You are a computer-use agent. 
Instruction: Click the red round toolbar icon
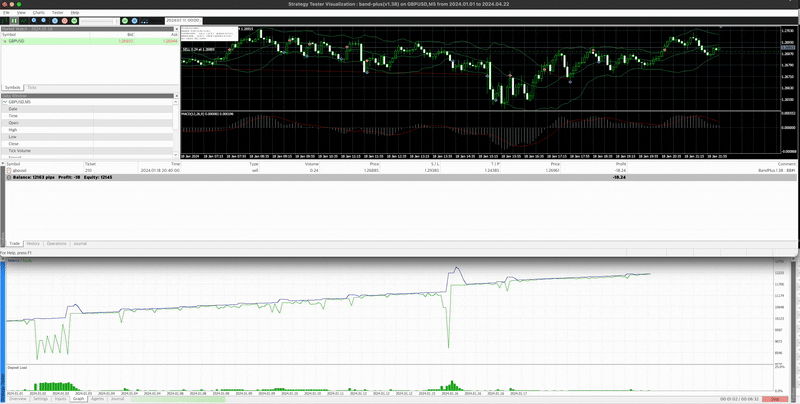click(64, 21)
